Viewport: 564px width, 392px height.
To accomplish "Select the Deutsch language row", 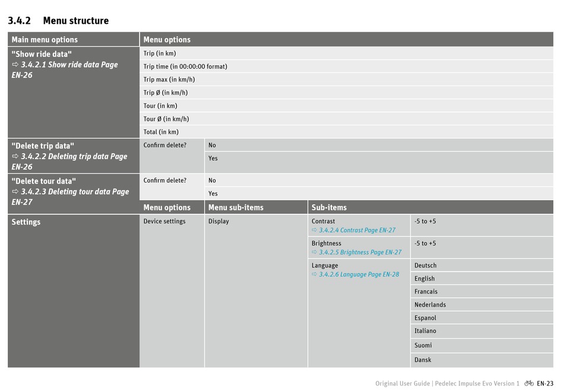I will [481, 265].
